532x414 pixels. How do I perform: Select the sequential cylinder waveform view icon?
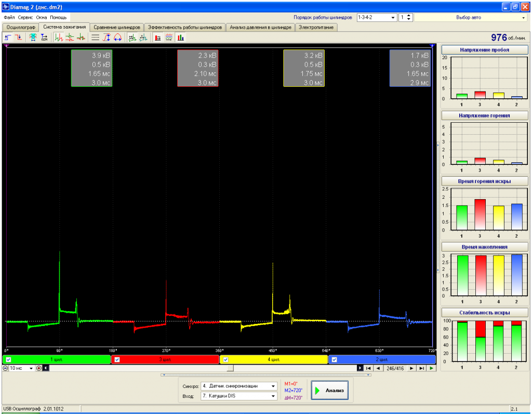[59, 37]
